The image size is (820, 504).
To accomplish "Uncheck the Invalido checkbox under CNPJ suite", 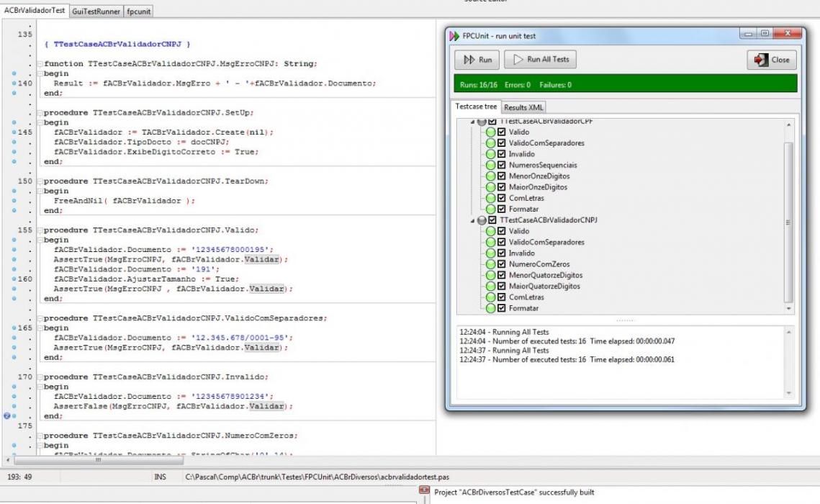I will pyautogui.click(x=502, y=253).
